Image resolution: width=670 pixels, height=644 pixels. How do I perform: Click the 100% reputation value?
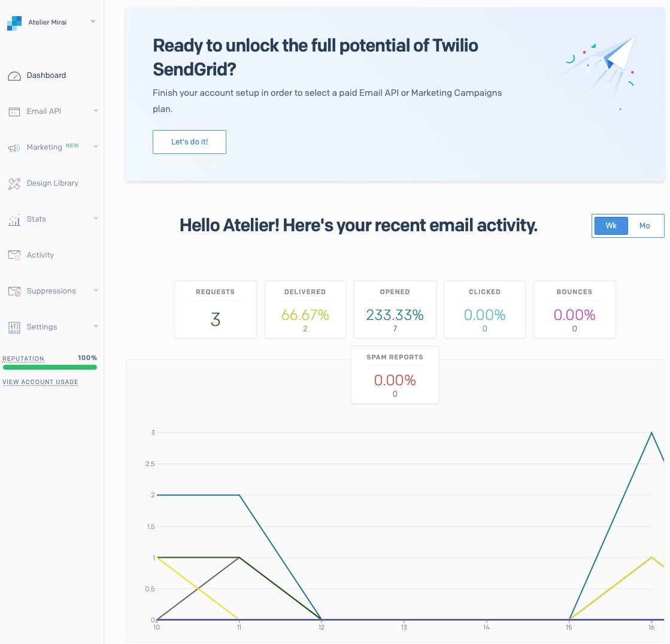pyautogui.click(x=87, y=358)
